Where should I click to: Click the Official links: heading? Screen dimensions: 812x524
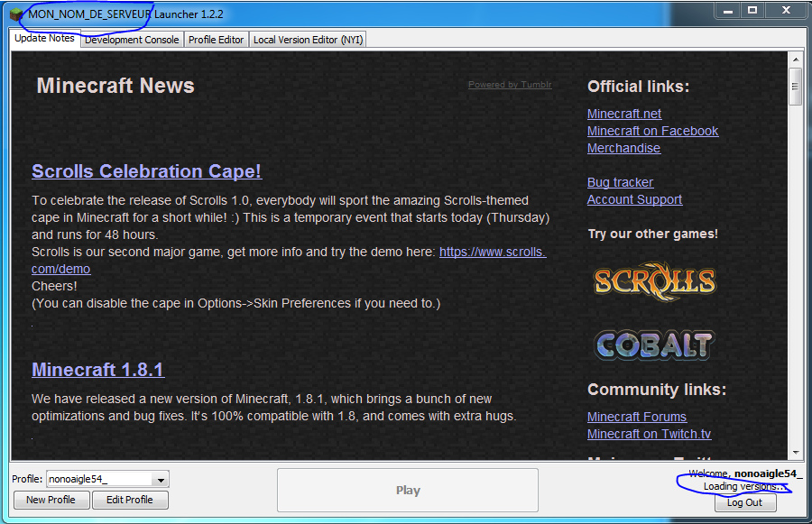coord(638,87)
